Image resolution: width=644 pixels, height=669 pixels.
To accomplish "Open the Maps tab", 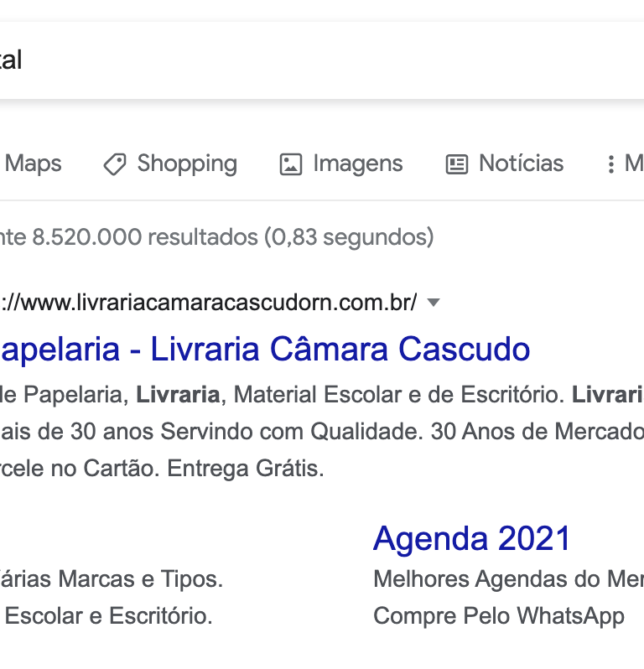I will [33, 163].
